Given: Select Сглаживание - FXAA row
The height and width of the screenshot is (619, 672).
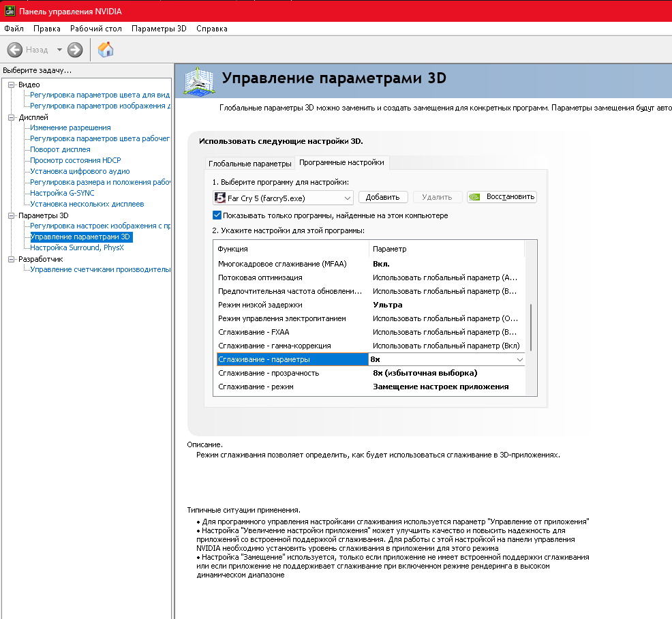Looking at the screenshot, I should click(371, 332).
